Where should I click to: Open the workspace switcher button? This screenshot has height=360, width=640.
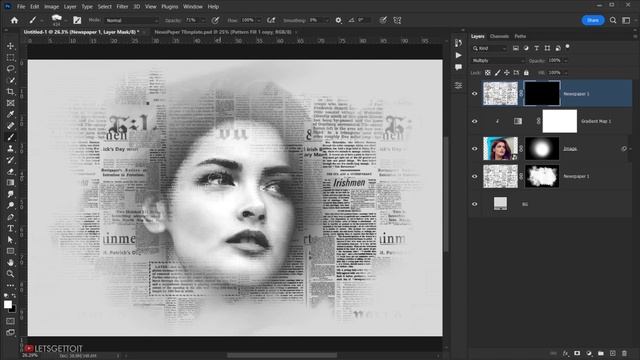[626, 20]
